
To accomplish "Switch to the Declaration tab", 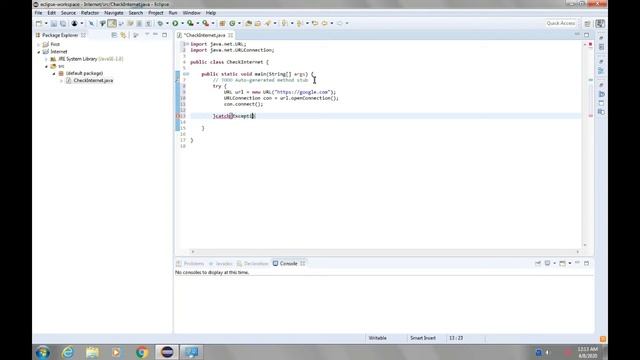I will click(x=252, y=264).
